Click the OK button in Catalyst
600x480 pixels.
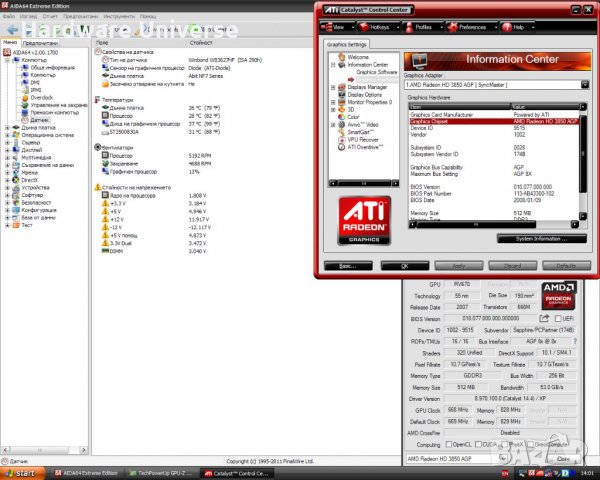405,266
